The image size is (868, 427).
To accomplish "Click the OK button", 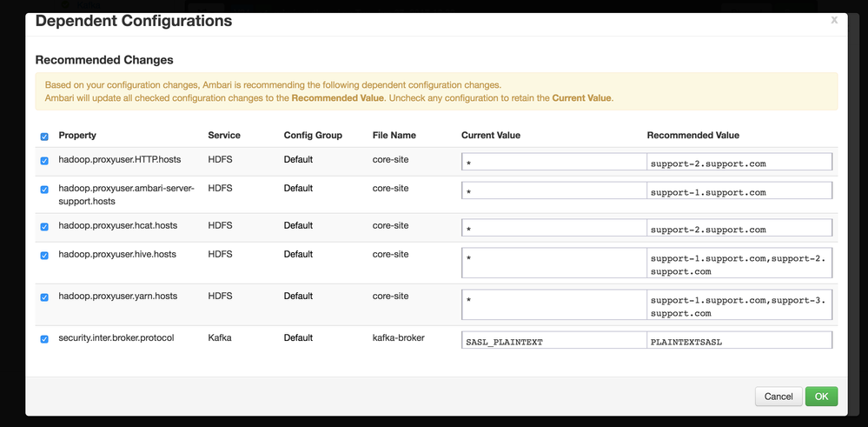I will tap(821, 397).
